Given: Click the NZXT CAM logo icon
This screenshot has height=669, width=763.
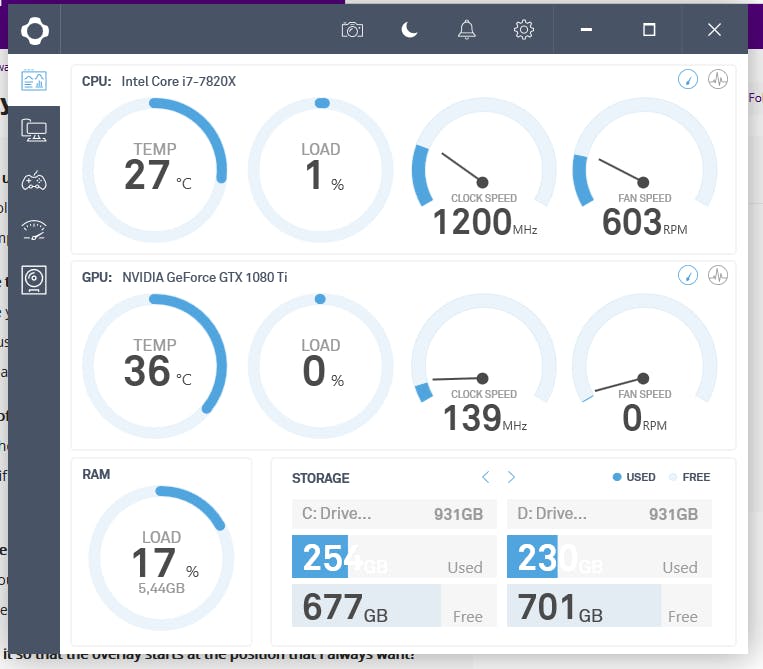Looking at the screenshot, I should (x=35, y=31).
